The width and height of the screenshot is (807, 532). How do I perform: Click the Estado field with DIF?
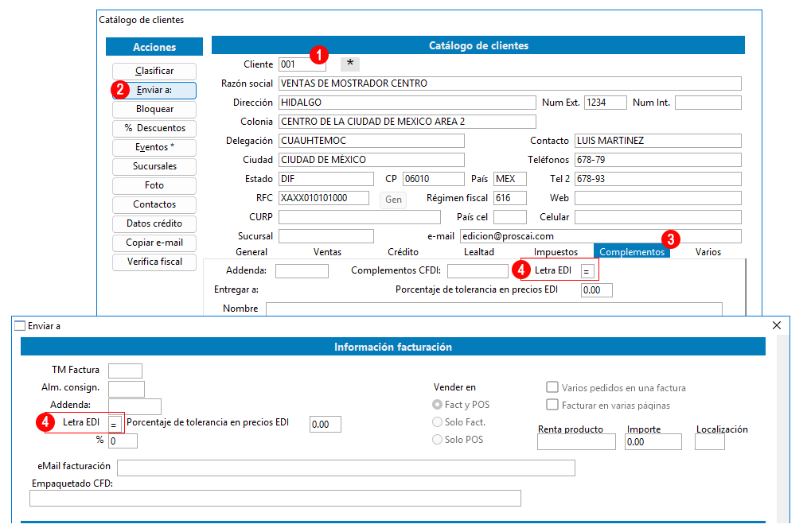[326, 178]
